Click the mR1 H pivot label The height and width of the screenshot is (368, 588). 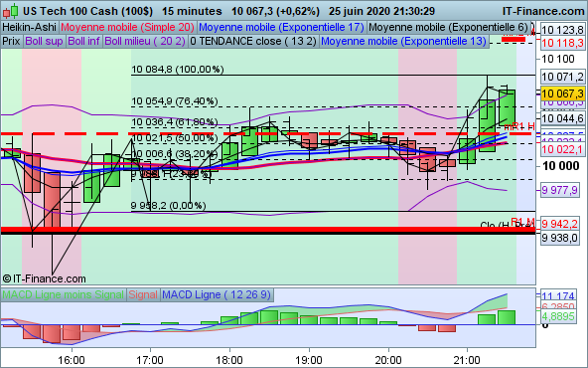click(x=519, y=126)
